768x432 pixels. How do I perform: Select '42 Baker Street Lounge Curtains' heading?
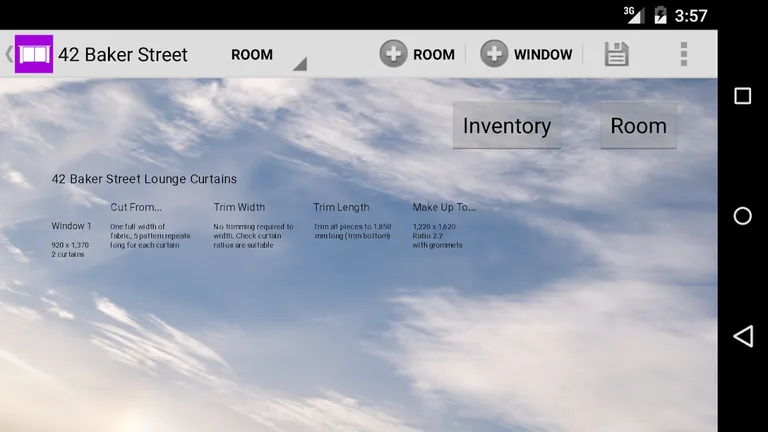tap(144, 179)
